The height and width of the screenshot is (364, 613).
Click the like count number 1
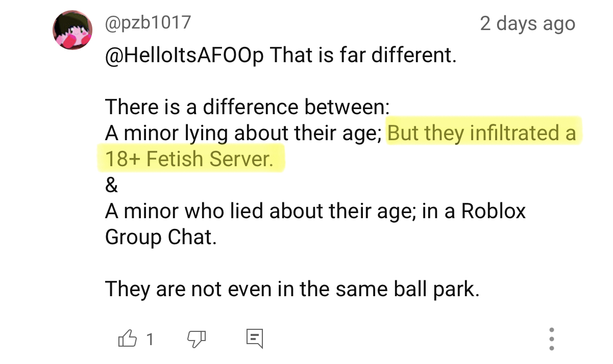[150, 339]
